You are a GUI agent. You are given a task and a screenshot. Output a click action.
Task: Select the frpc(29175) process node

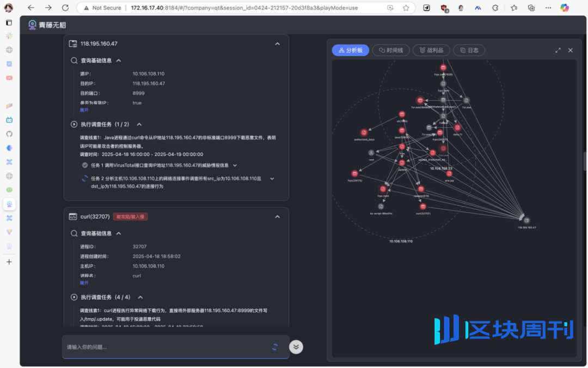tap(355, 173)
